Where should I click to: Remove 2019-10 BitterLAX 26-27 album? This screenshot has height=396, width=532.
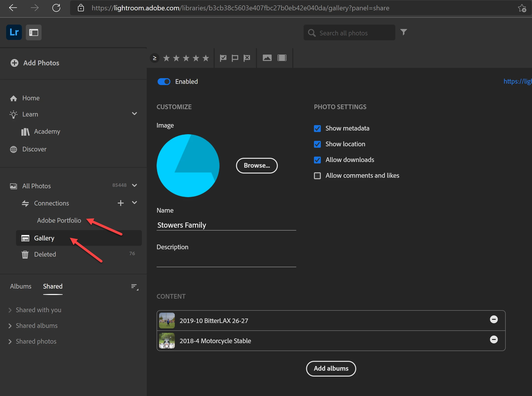pyautogui.click(x=494, y=319)
